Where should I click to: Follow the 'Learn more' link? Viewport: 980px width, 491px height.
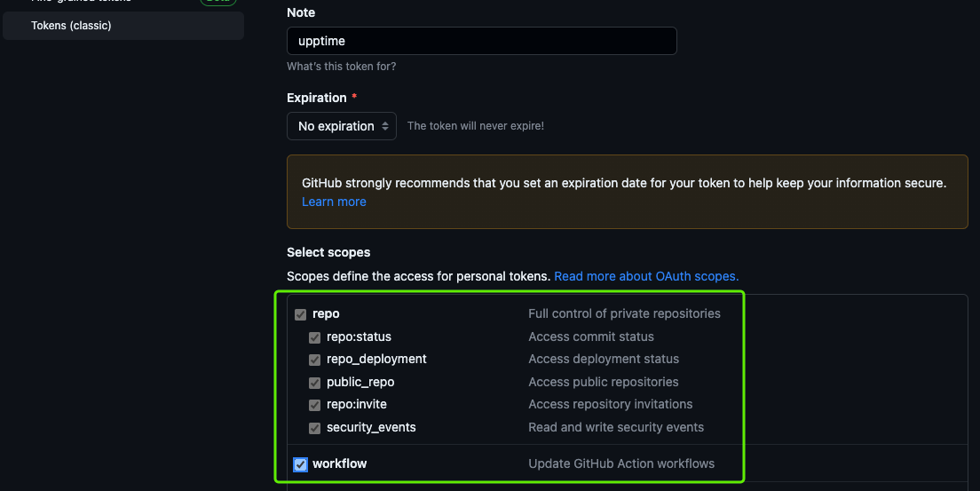tap(334, 202)
